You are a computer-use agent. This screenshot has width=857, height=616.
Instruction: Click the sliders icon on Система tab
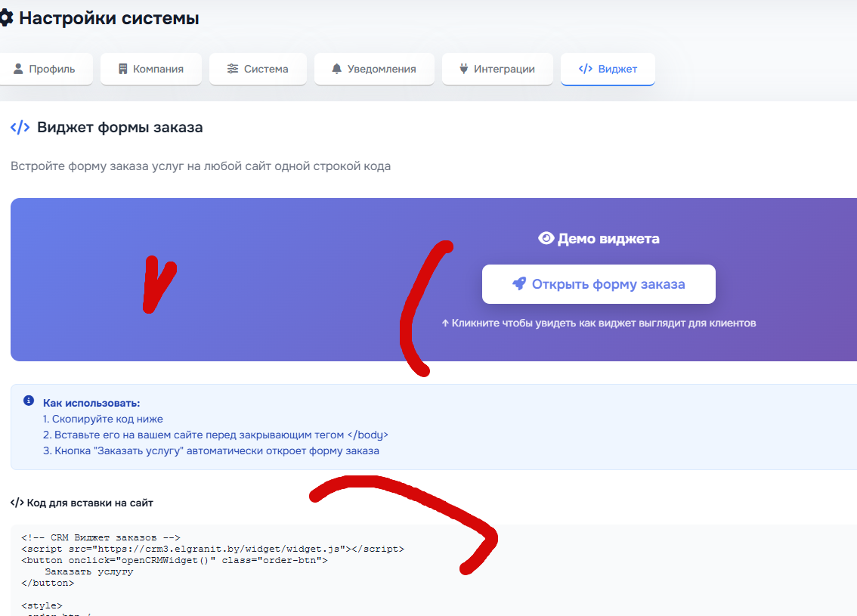point(233,69)
